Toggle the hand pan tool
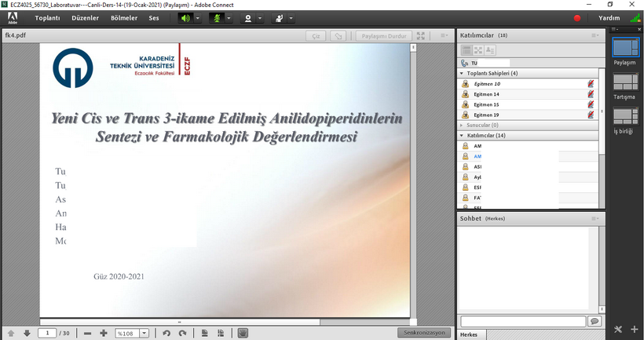Viewport: 644px width, 340px height. [x=243, y=333]
